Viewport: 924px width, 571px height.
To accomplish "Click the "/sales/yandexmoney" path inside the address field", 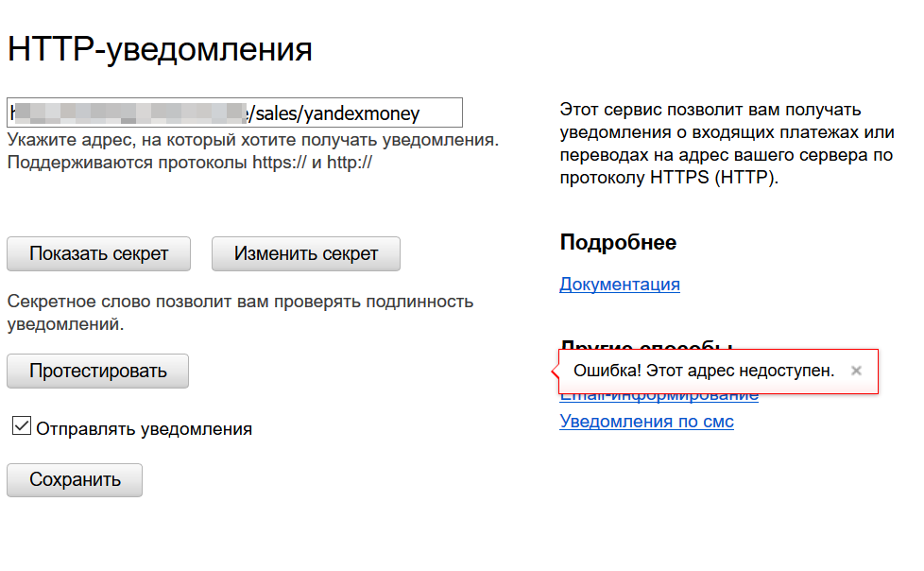I will pos(333,113).
